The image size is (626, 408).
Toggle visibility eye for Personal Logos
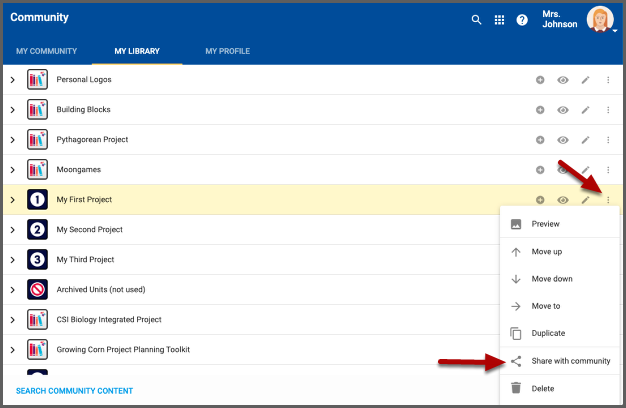(563, 80)
